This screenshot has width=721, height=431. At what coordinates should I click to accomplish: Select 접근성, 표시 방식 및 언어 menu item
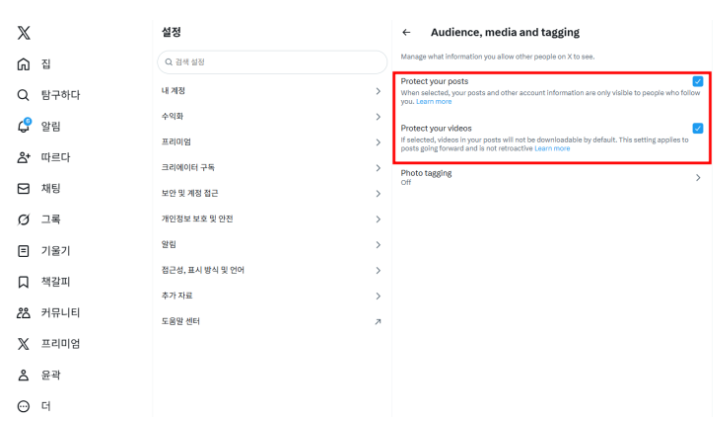(x=271, y=270)
